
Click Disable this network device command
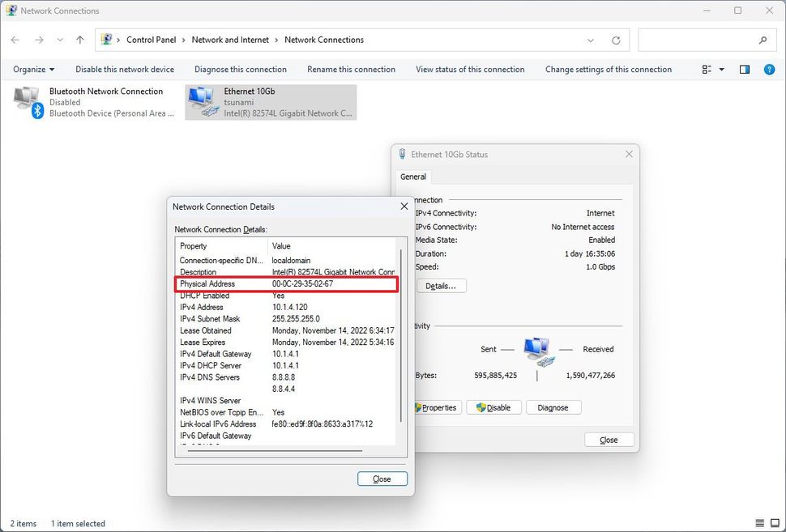point(124,69)
